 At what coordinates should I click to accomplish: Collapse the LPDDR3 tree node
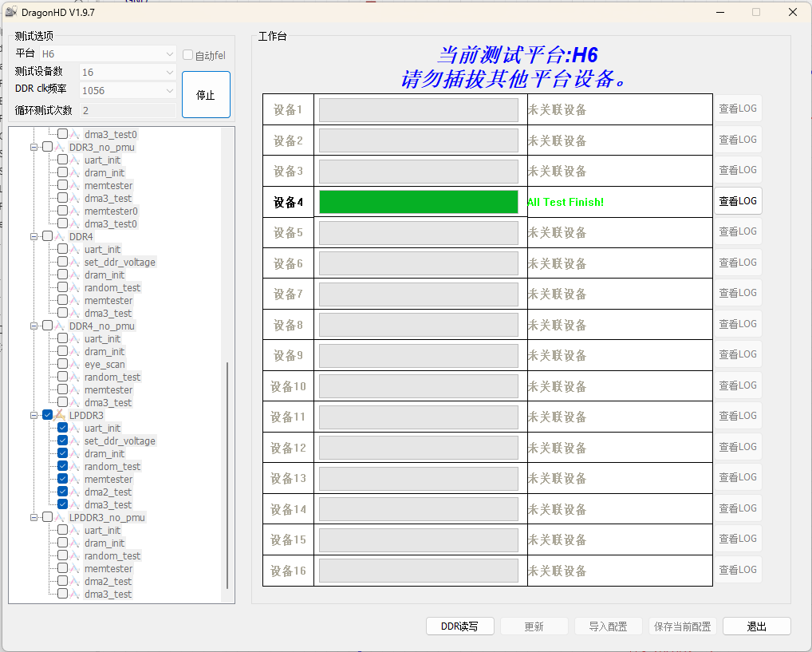point(35,415)
